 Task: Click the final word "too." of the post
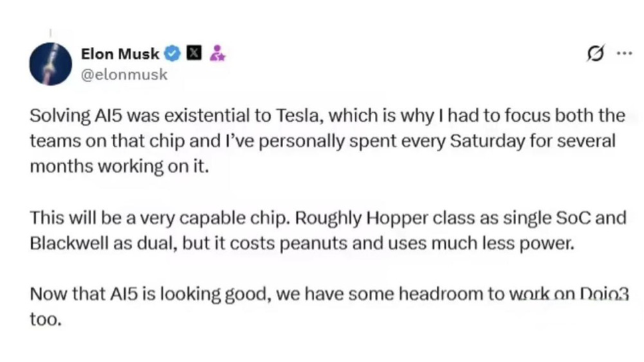click(x=45, y=320)
